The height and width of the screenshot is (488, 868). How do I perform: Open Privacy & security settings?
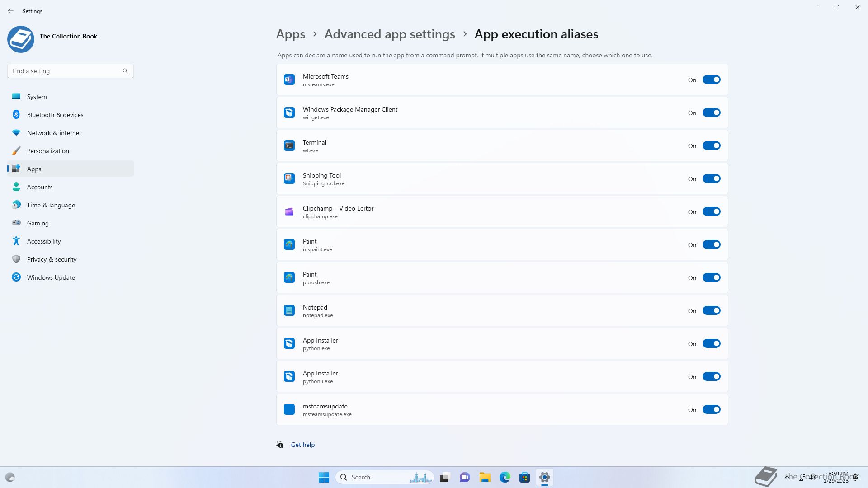[71, 259]
